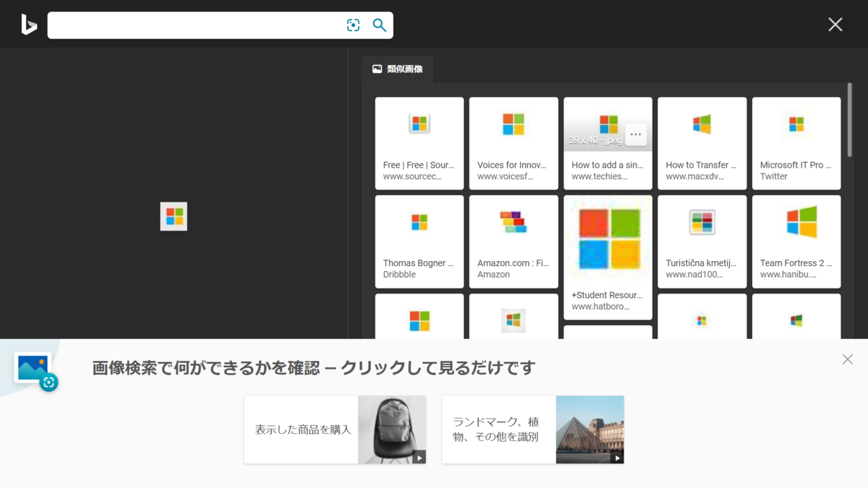The image size is (868, 488).
Task: Open the three-dot menu on techies image
Action: 636,134
